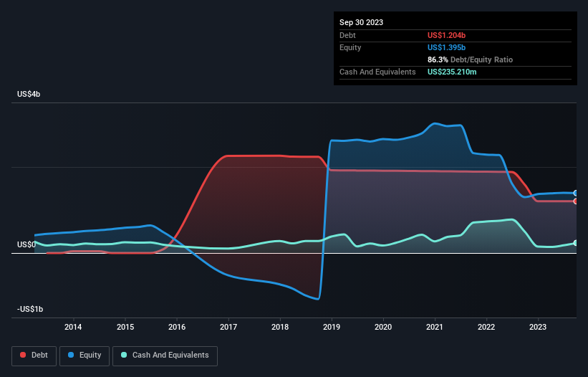588x377 pixels.
Task: Click the 2016 x-axis label
Action: (x=177, y=327)
